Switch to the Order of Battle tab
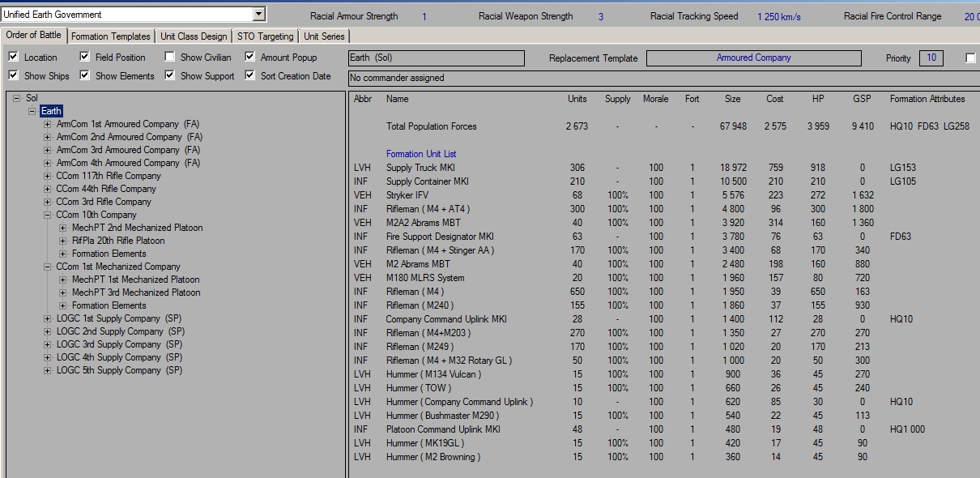Screen dimensions: 980x478 [x=33, y=35]
